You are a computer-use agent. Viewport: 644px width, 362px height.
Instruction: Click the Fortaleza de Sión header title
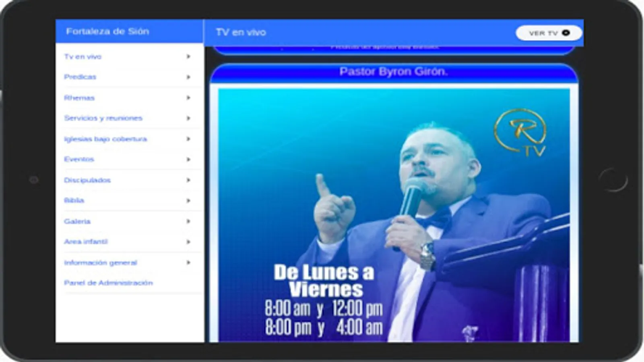107,31
